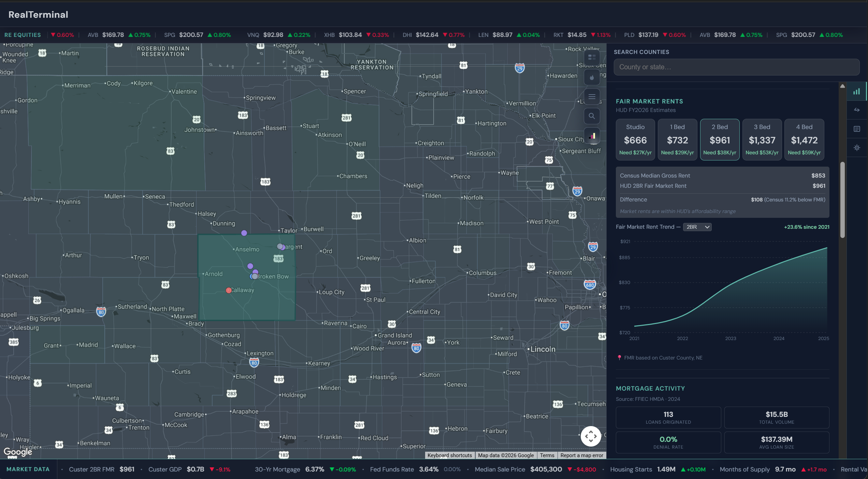This screenshot has height=479, width=868.
Task: Click the map camera controls pan button
Action: click(591, 436)
